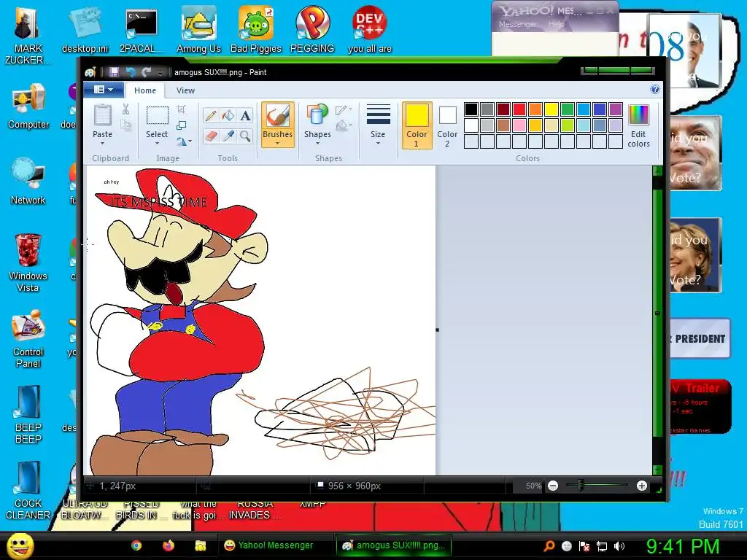
Task: Open the Paint file menu button
Action: click(x=104, y=90)
